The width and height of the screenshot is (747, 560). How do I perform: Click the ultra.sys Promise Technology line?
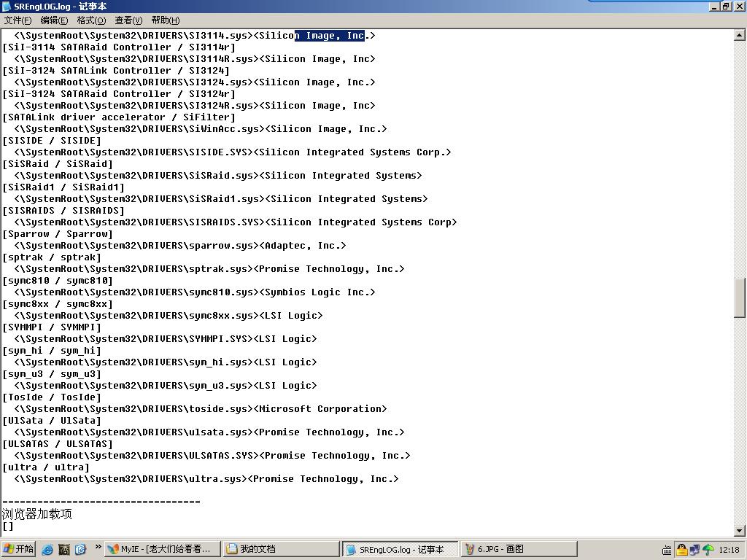[206, 479]
